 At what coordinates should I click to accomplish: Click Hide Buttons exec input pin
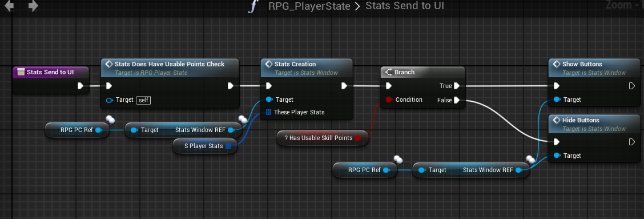[x=556, y=142]
